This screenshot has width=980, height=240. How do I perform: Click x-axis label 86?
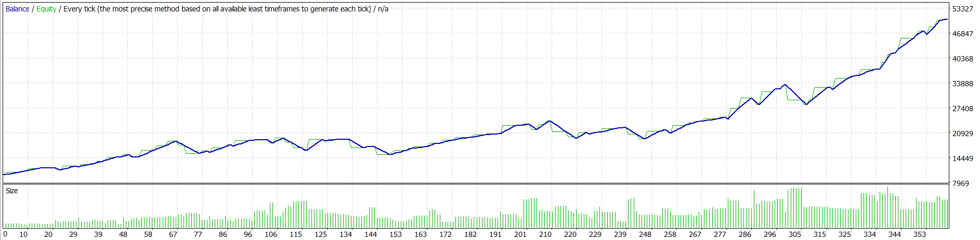pos(223,234)
